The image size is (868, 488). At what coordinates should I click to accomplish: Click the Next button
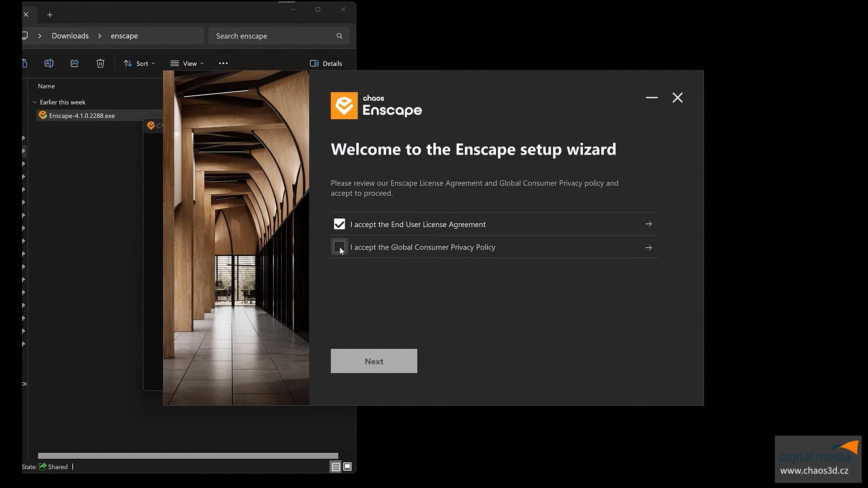coord(373,361)
